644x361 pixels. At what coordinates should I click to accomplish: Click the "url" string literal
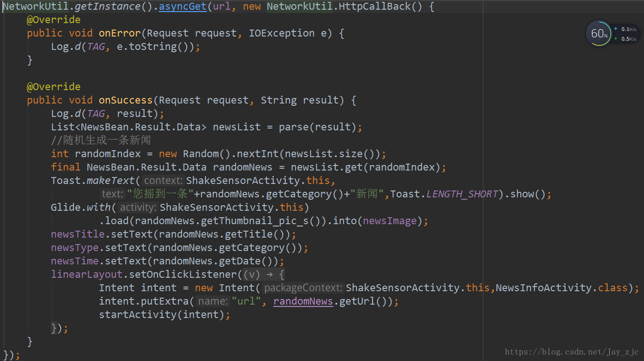tap(246, 301)
